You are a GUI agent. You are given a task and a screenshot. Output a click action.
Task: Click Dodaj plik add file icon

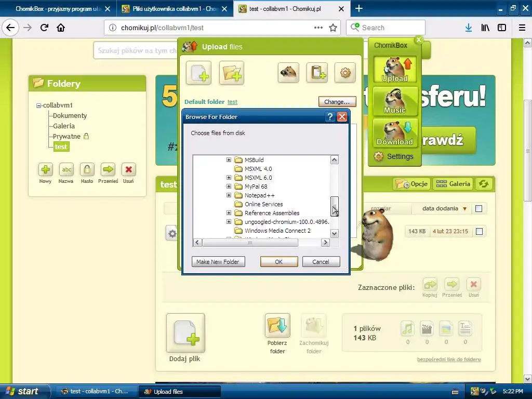tap(185, 333)
